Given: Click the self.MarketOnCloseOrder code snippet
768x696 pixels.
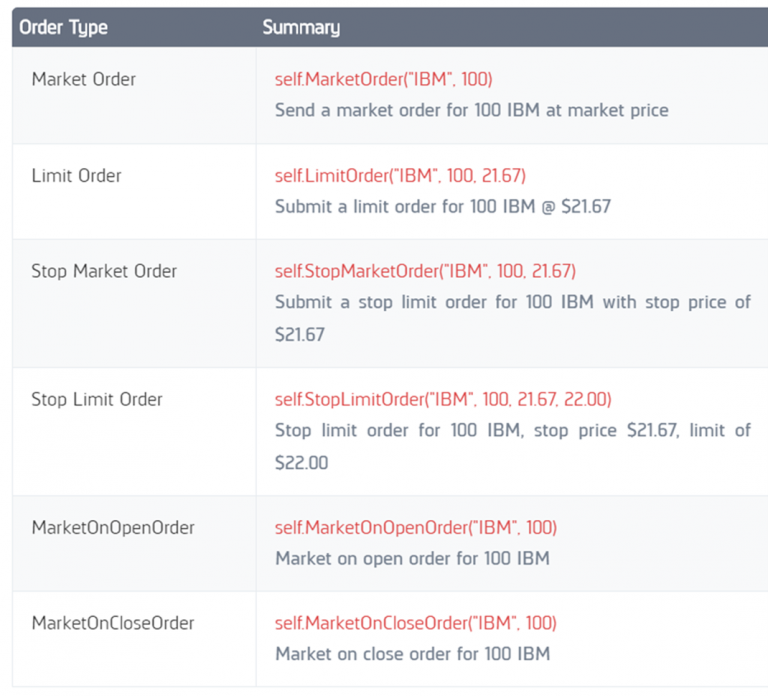Looking at the screenshot, I should click(416, 624).
